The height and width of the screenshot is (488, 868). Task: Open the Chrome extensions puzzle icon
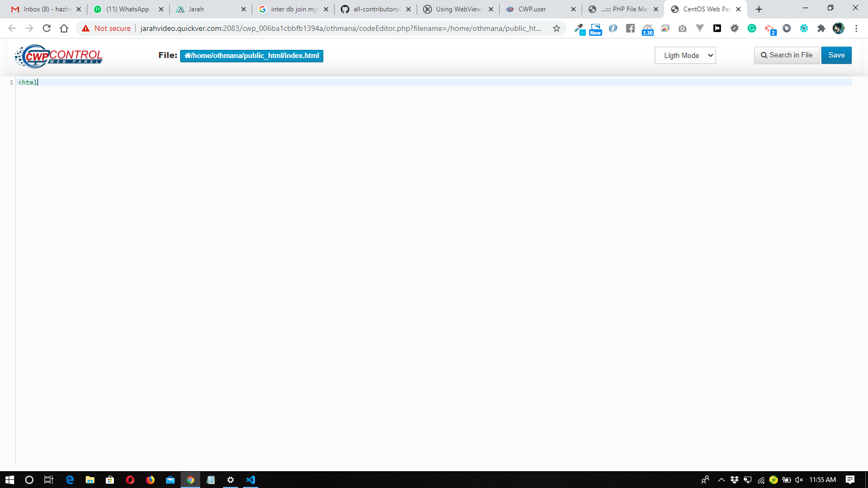(821, 28)
